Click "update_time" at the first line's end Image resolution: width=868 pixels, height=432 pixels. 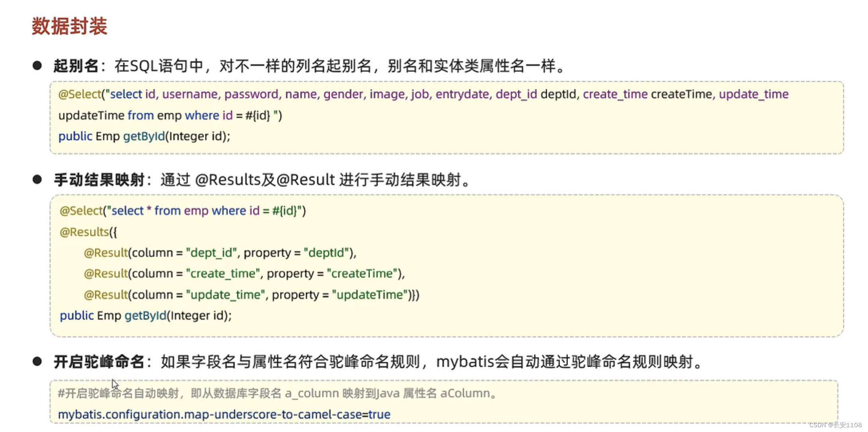tap(754, 94)
